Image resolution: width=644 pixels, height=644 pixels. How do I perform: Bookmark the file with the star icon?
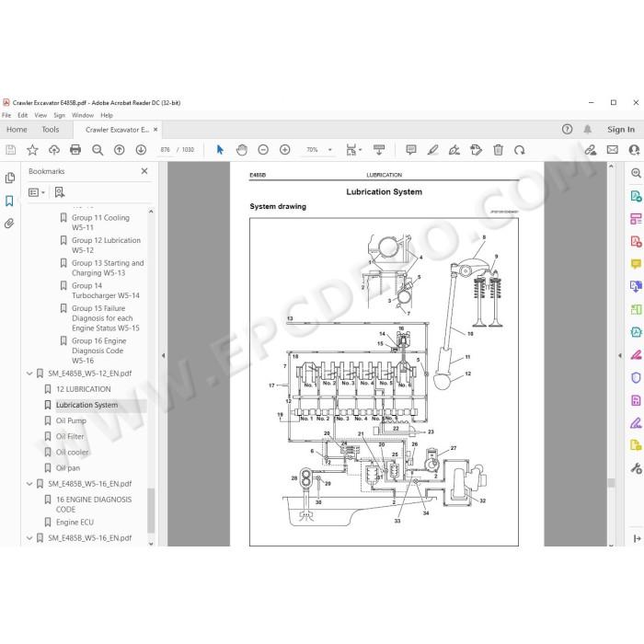tap(32, 150)
